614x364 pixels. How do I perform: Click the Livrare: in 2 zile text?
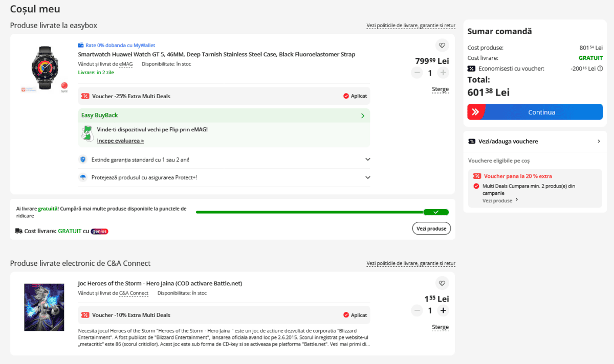96,73
